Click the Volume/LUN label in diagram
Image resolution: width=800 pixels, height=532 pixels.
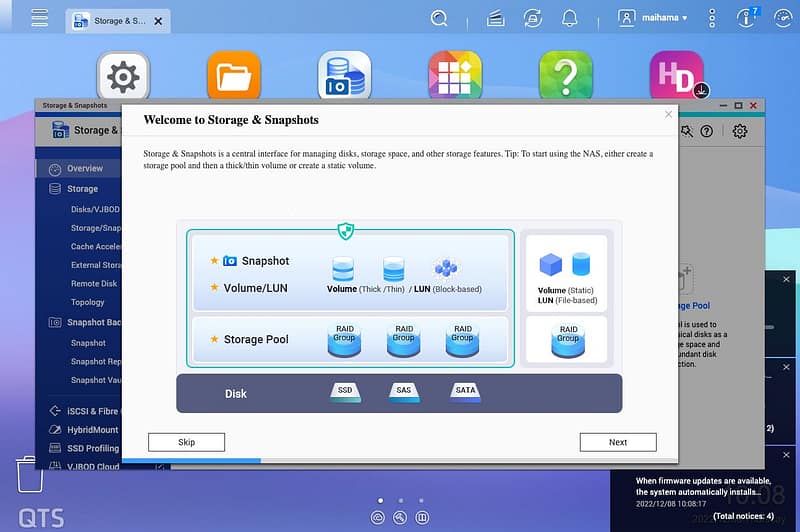point(256,288)
